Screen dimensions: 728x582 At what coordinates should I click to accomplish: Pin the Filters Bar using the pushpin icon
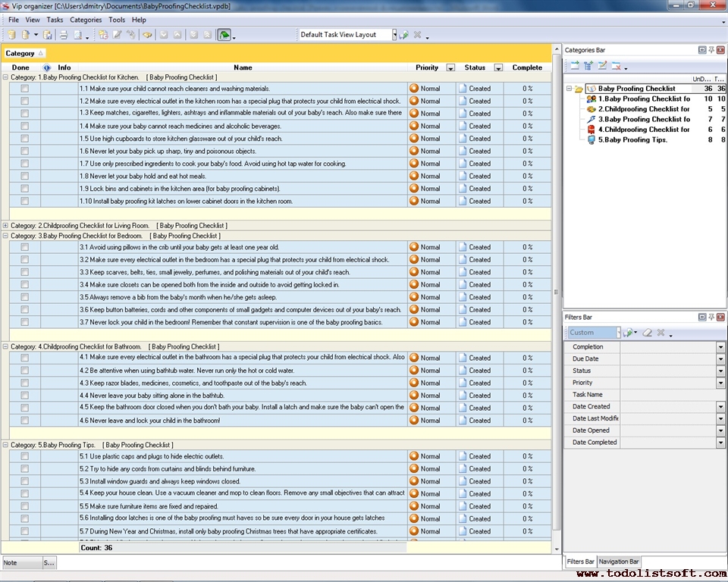pyautogui.click(x=711, y=317)
